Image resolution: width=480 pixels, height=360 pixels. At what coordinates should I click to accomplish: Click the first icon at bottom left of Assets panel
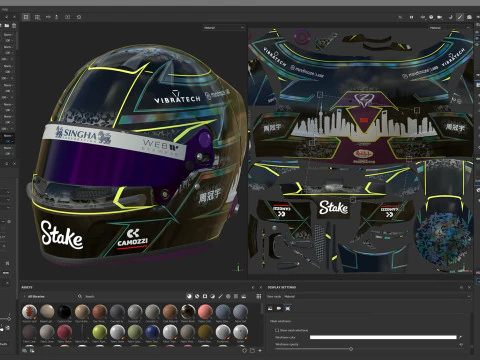(x=24, y=350)
